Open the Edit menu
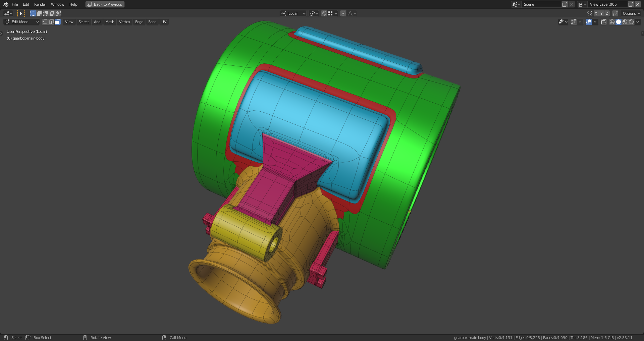The height and width of the screenshot is (341, 644). pos(26,4)
